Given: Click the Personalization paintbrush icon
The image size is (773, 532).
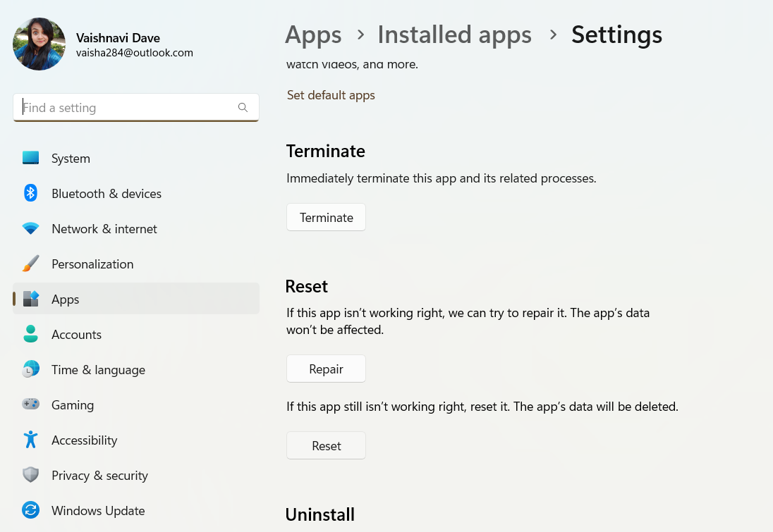Looking at the screenshot, I should pyautogui.click(x=30, y=264).
